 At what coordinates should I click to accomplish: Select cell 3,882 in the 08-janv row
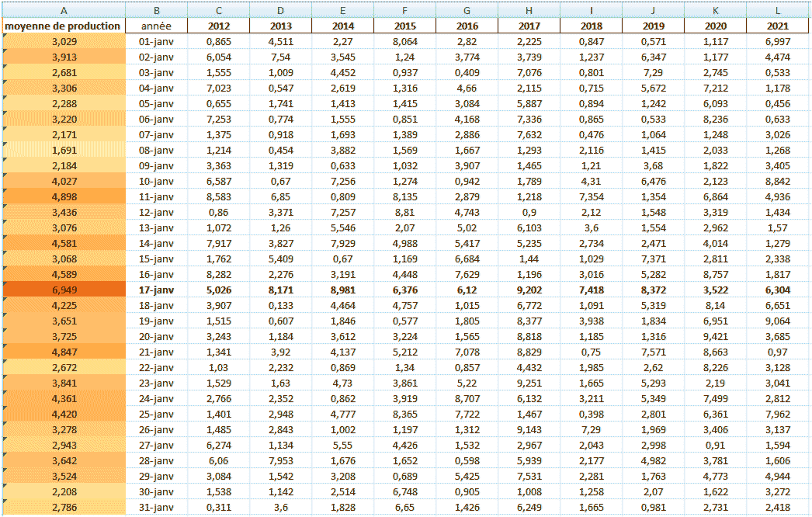[343, 151]
